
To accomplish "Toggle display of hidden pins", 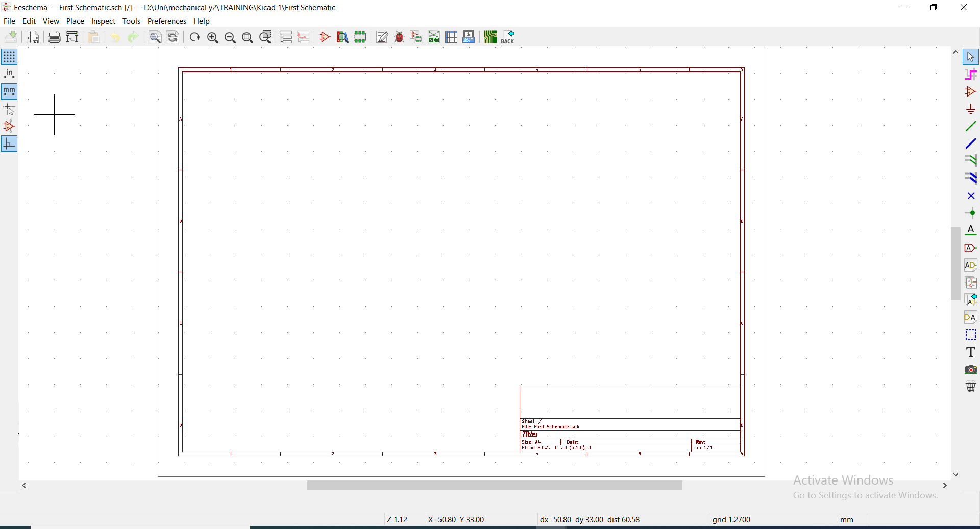I will (x=9, y=126).
